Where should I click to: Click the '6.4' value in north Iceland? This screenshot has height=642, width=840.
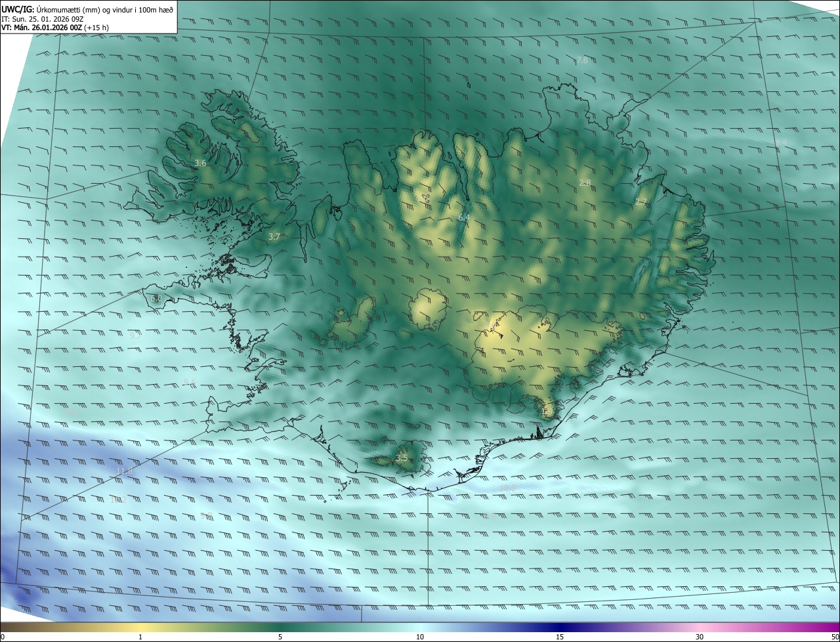pyautogui.click(x=464, y=217)
